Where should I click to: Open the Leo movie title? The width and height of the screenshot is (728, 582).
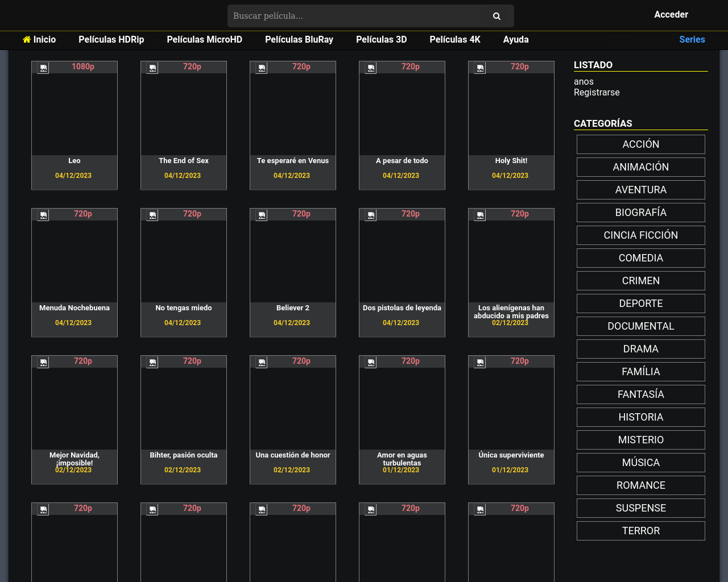click(x=75, y=161)
